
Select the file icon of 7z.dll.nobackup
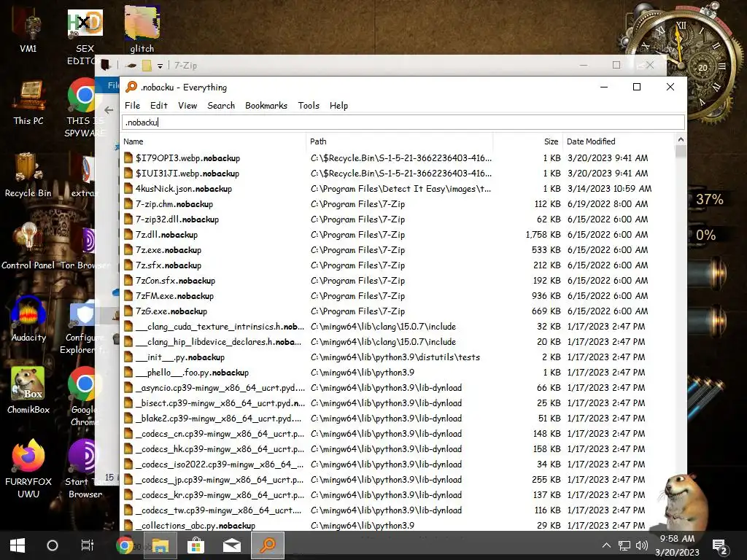[128, 234]
